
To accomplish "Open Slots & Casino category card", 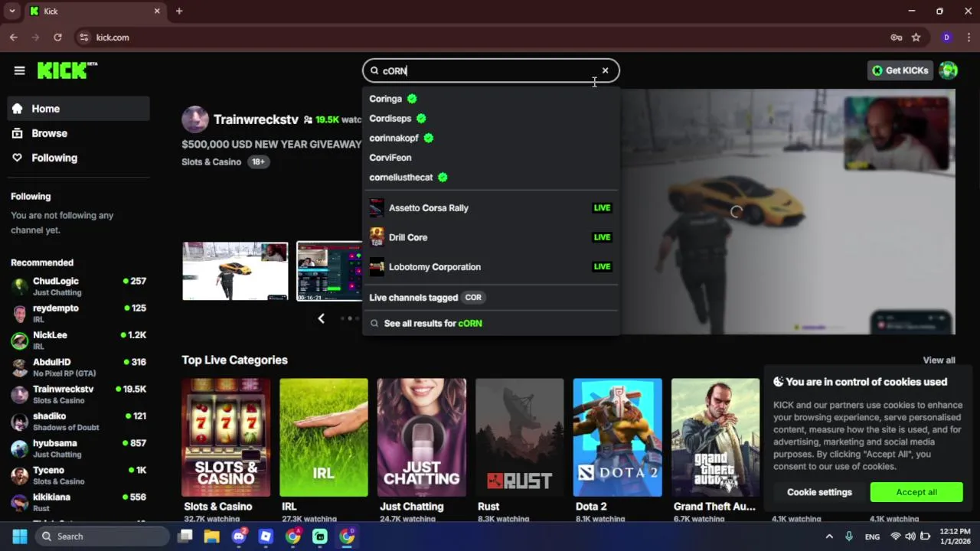I will pyautogui.click(x=226, y=438).
